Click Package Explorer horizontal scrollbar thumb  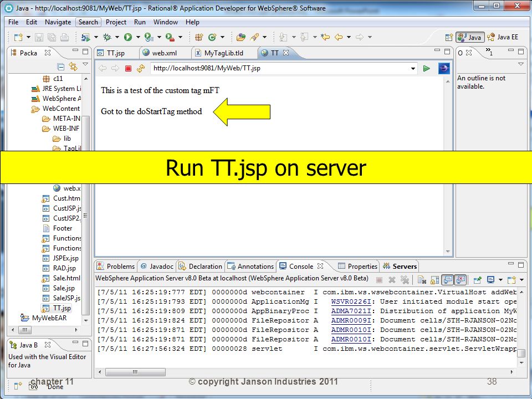coord(25,330)
